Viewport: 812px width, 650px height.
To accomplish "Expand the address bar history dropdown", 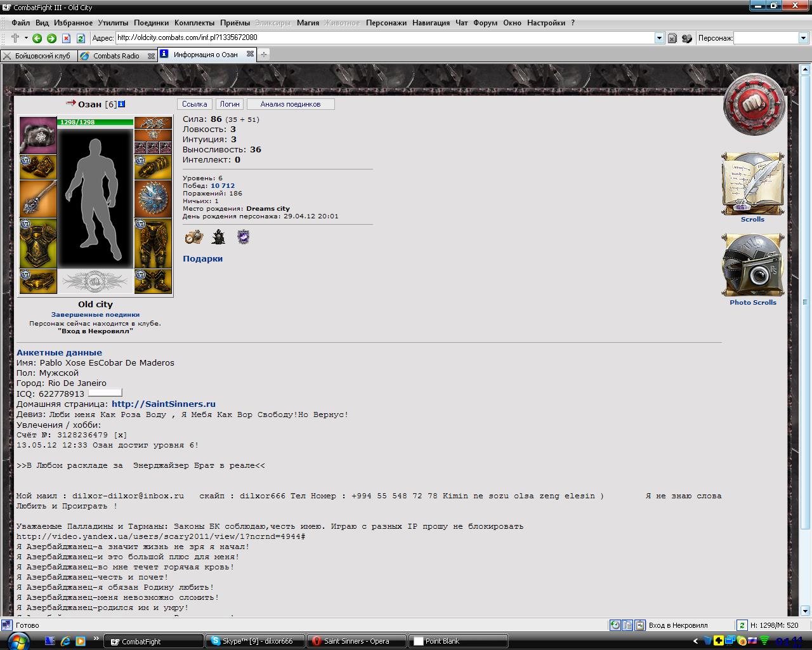I will (x=659, y=38).
